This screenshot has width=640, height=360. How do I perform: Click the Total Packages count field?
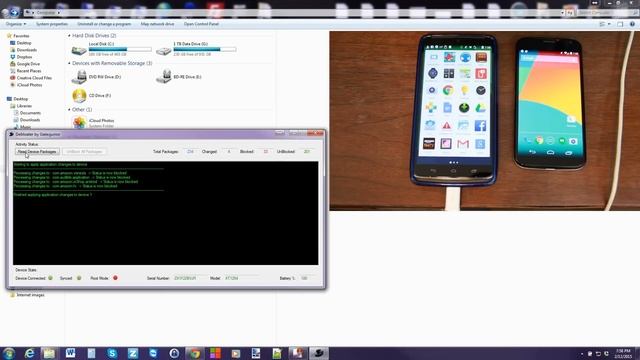coord(190,151)
